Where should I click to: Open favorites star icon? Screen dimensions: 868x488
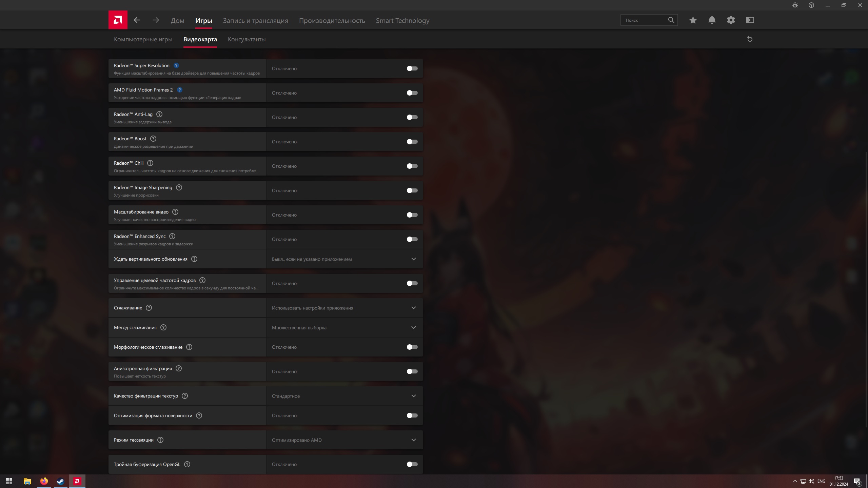coord(693,20)
